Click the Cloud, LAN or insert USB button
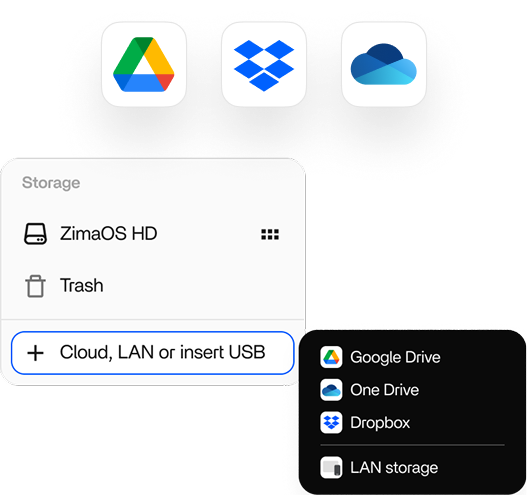Image resolution: width=527 pixels, height=495 pixels. [x=153, y=353]
